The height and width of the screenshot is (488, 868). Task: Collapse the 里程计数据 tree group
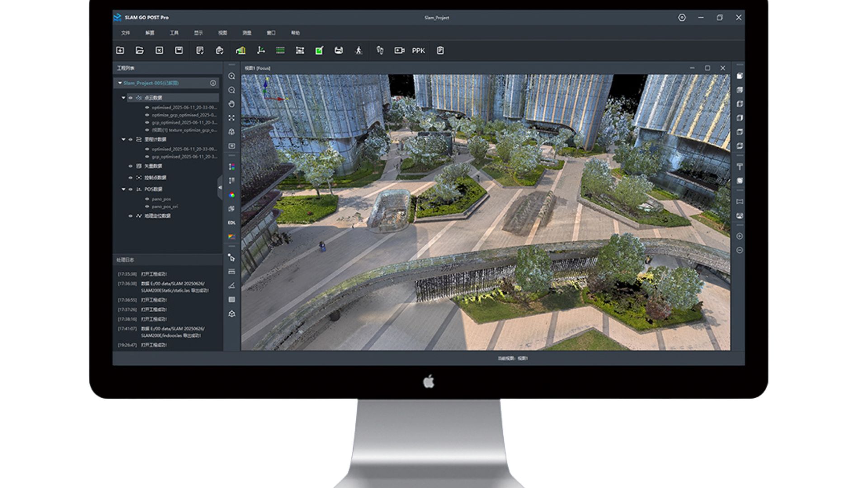tap(123, 140)
